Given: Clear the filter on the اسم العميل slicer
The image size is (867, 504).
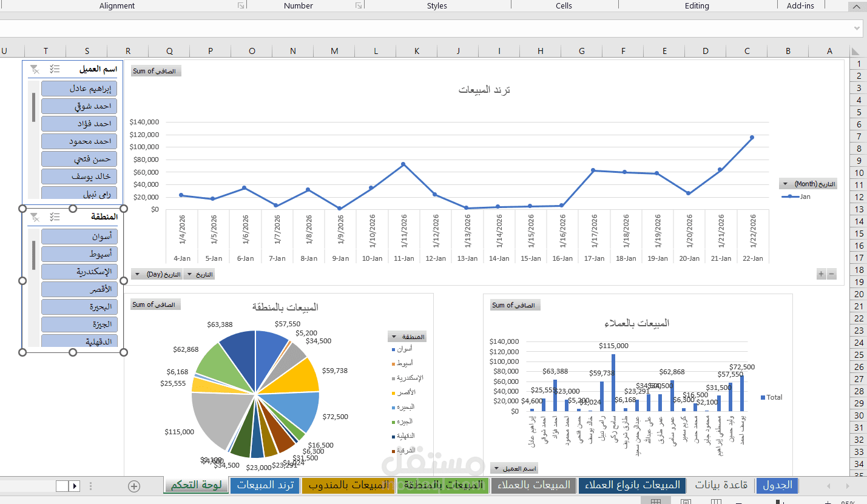Looking at the screenshot, I should click(x=35, y=69).
